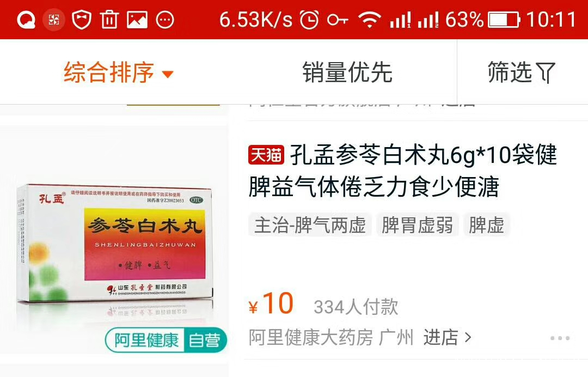588x377 pixels.
Task: Tap the Wi-Fi signal icon
Action: pyautogui.click(x=370, y=20)
